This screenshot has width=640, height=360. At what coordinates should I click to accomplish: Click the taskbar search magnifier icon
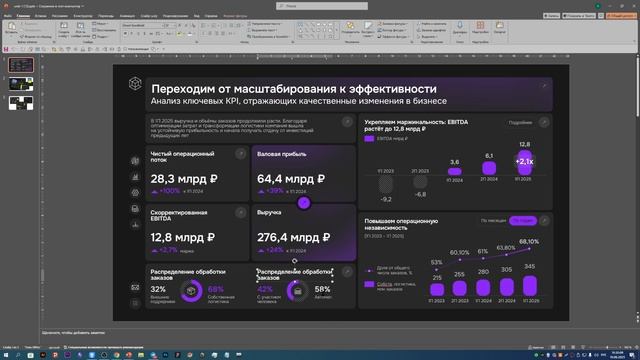click(x=18, y=355)
